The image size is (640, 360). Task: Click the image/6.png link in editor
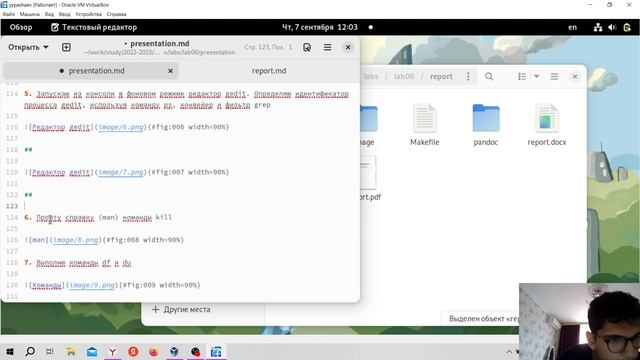tap(121, 127)
